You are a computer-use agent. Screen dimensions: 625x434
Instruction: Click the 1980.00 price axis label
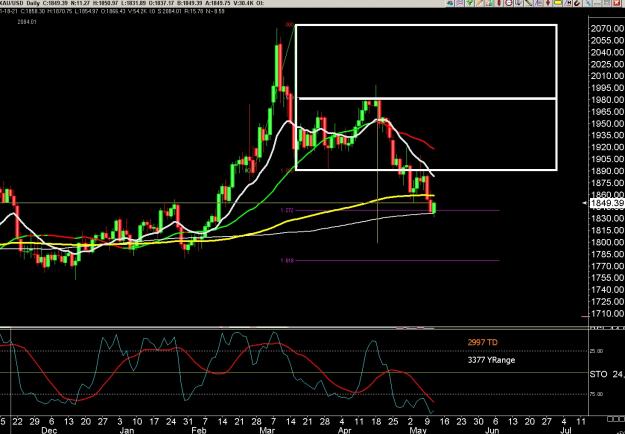pyautogui.click(x=608, y=100)
